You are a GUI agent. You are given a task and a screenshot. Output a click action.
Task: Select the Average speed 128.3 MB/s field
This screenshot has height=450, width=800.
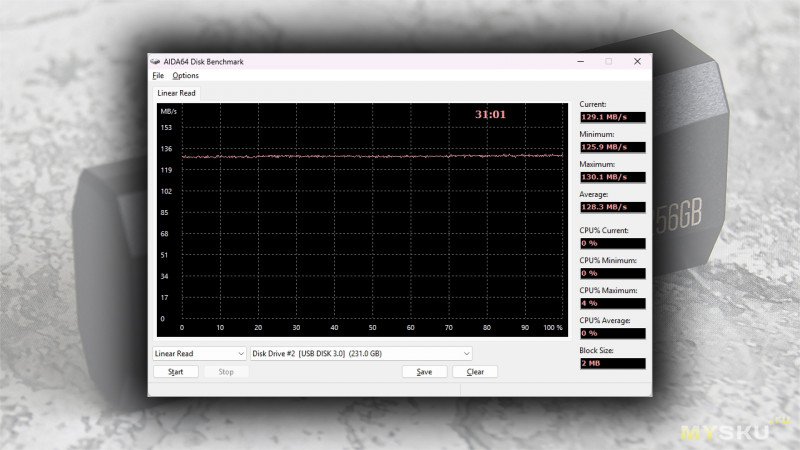612,207
